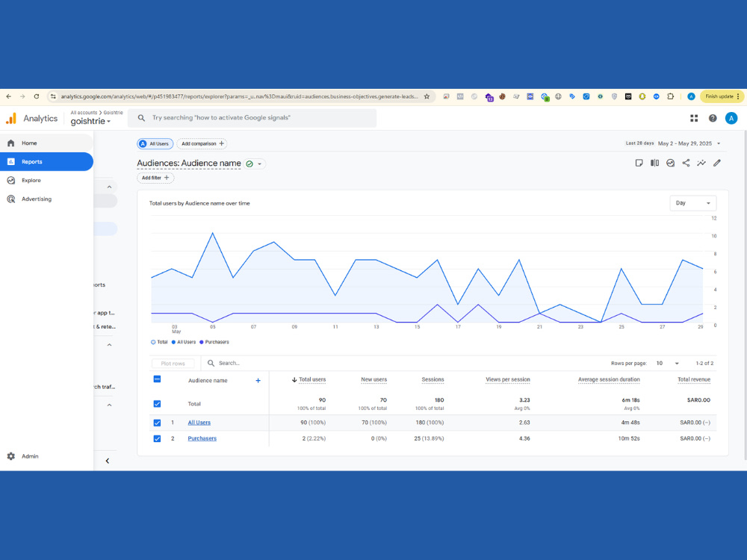
Task: Toggle the select-all checkbox in table header
Action: (157, 379)
